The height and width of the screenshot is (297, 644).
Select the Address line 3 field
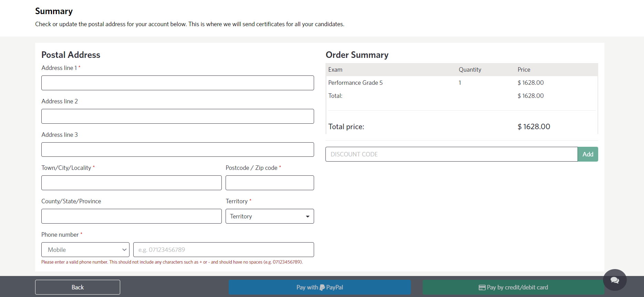(177, 150)
